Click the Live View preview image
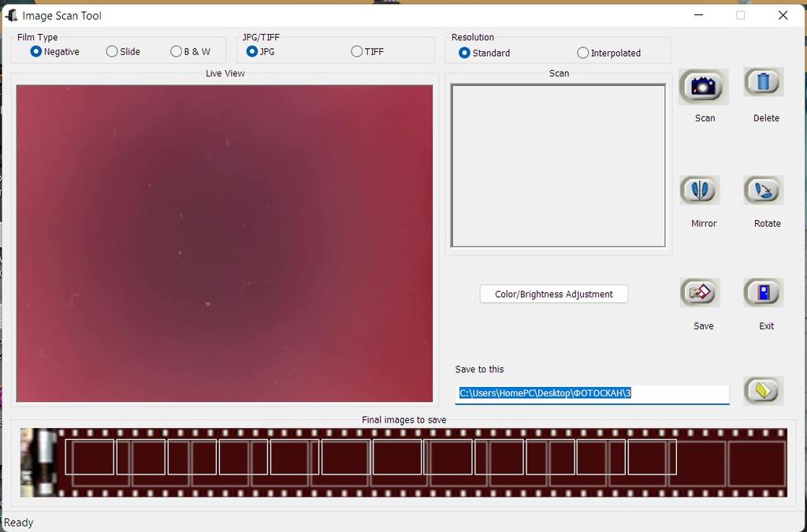Image resolution: width=807 pixels, height=532 pixels. [225, 244]
